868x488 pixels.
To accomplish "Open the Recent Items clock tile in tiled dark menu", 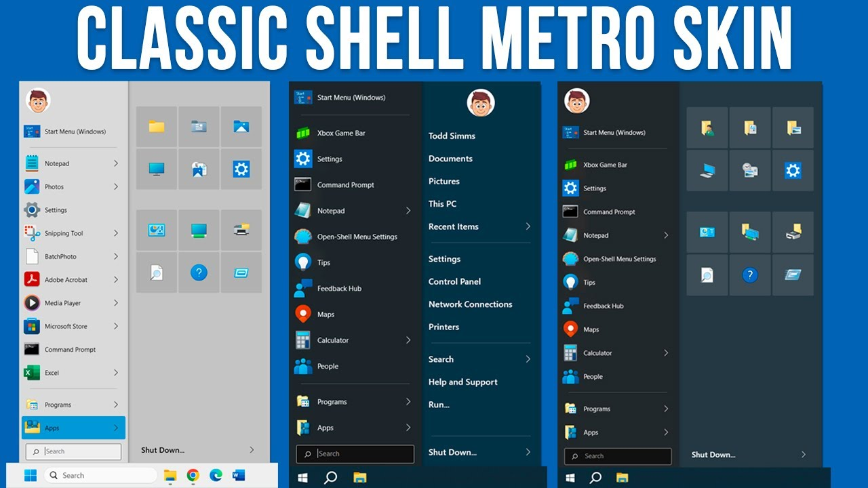I will [x=749, y=170].
